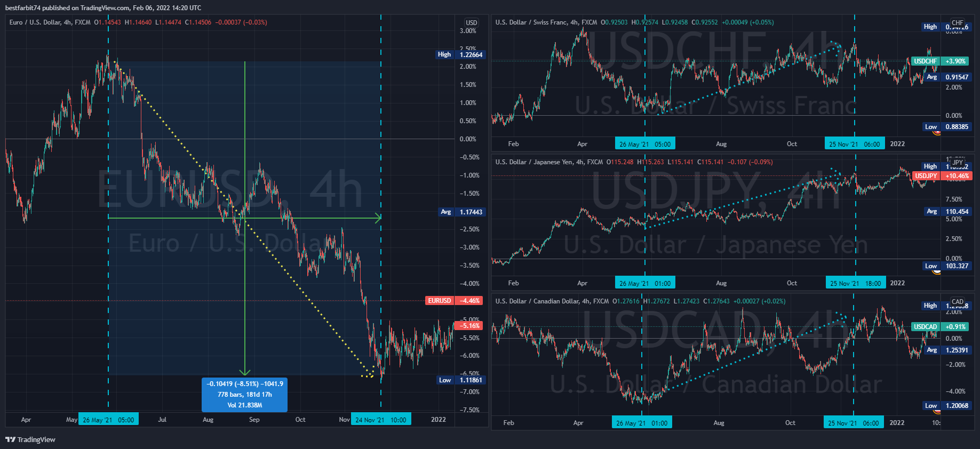Click the blue measurement box showing −0.10419 (−8.51%)
Image resolution: width=980 pixels, height=449 pixels.
[245, 395]
